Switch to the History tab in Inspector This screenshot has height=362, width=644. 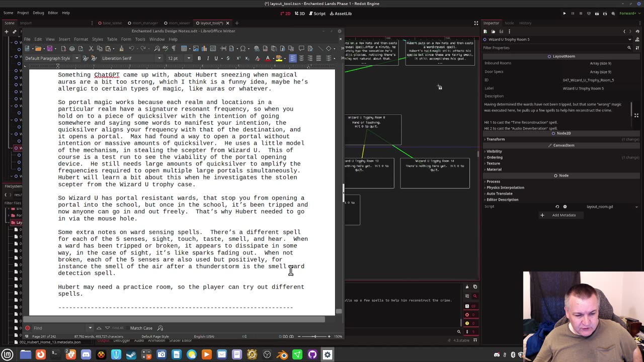[525, 23]
